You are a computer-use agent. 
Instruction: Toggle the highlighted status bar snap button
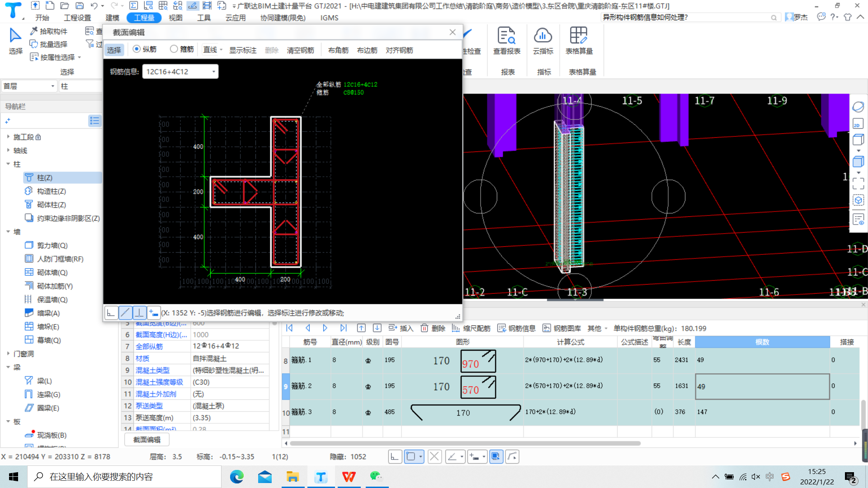(496, 457)
